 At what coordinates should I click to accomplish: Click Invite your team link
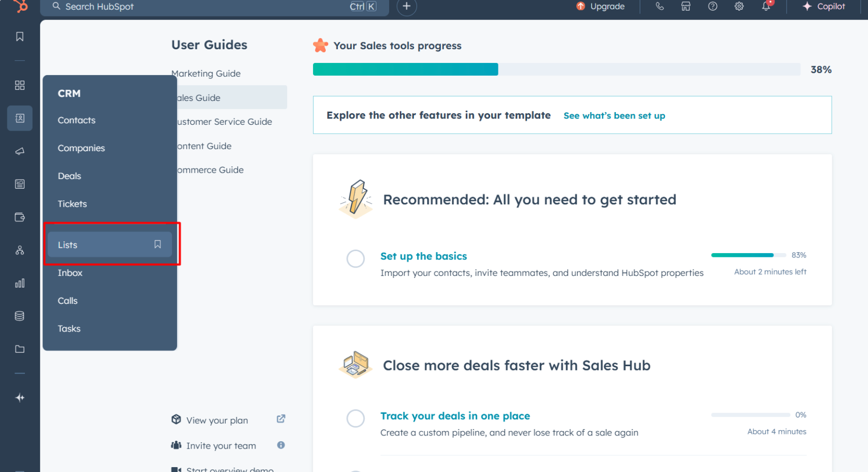(x=221, y=446)
